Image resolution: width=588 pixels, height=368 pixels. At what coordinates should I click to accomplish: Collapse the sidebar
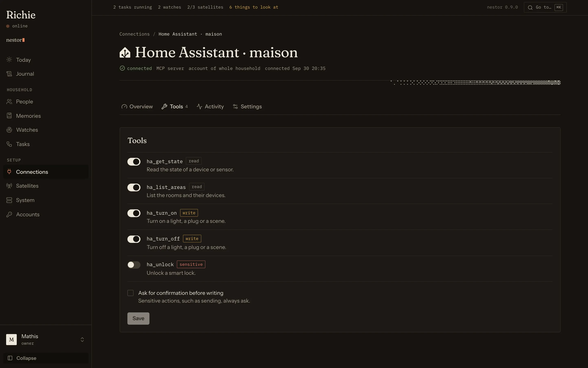[46, 358]
